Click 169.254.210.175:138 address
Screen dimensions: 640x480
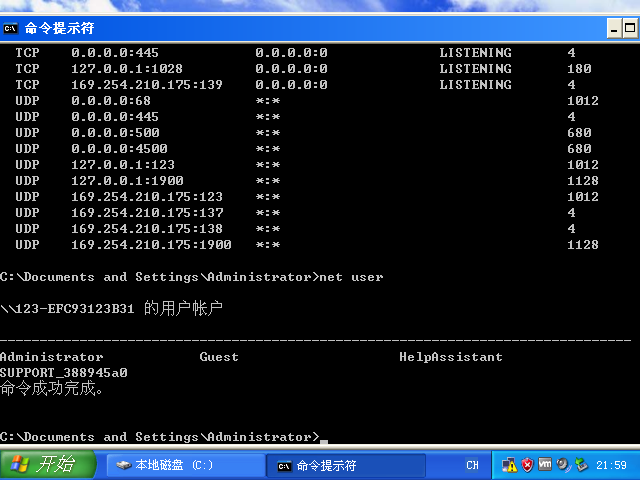pyautogui.click(x=147, y=229)
